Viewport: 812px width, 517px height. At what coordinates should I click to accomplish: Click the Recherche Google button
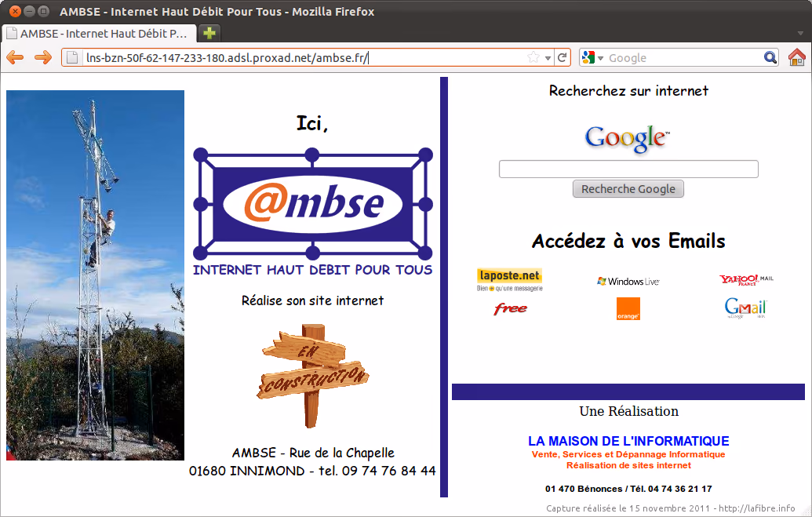coord(628,189)
